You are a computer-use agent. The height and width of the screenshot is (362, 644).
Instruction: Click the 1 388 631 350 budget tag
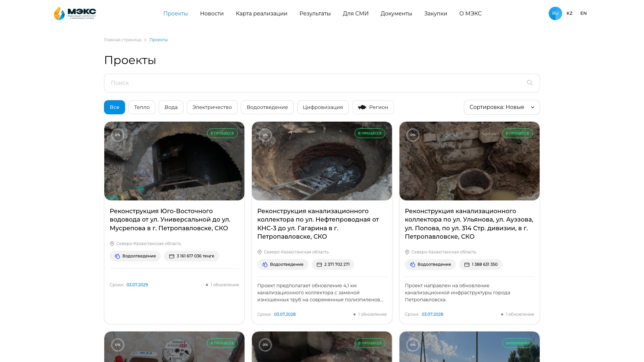pos(481,264)
